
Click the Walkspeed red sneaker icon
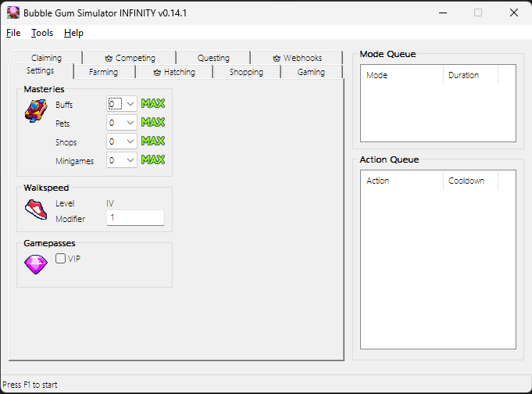click(x=36, y=210)
